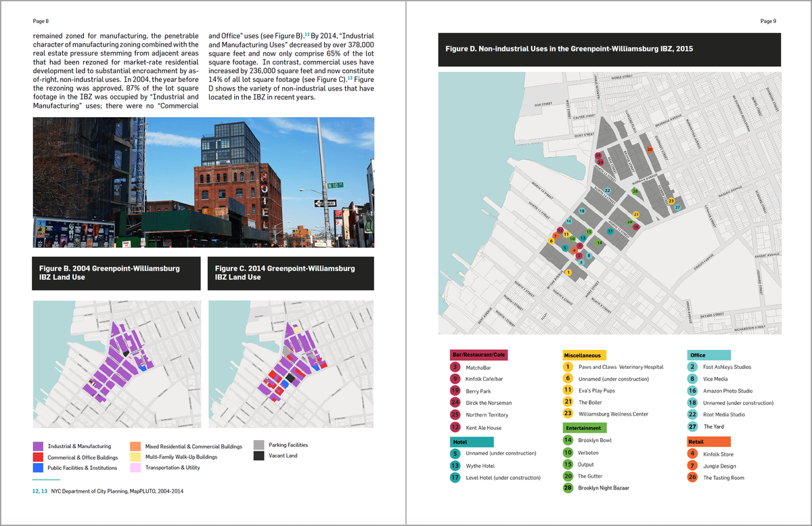Click legend circle 19 beside Berry Park
This screenshot has height=526, width=812.
455,391
